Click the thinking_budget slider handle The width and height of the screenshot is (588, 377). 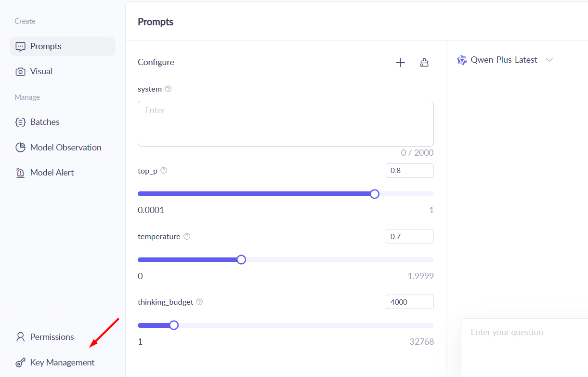pyautogui.click(x=174, y=325)
